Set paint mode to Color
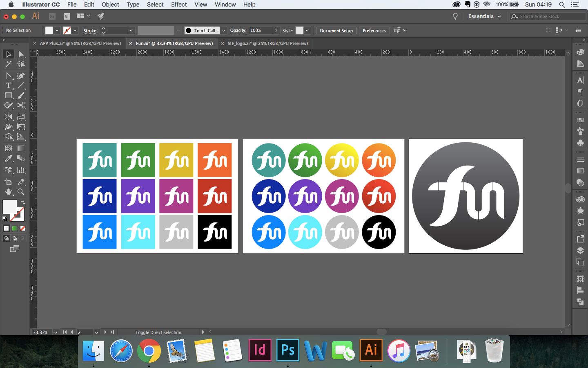The height and width of the screenshot is (368, 588). (x=6, y=229)
